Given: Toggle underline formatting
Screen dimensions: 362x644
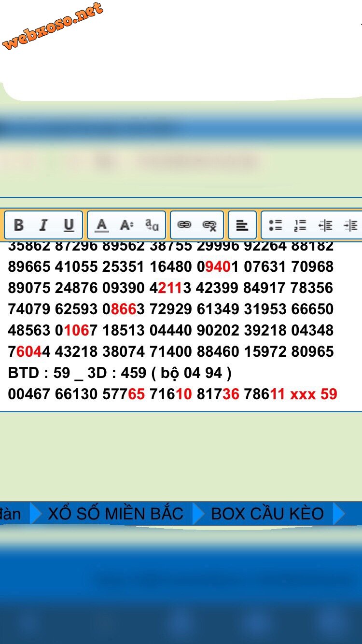Looking at the screenshot, I should (x=69, y=225).
